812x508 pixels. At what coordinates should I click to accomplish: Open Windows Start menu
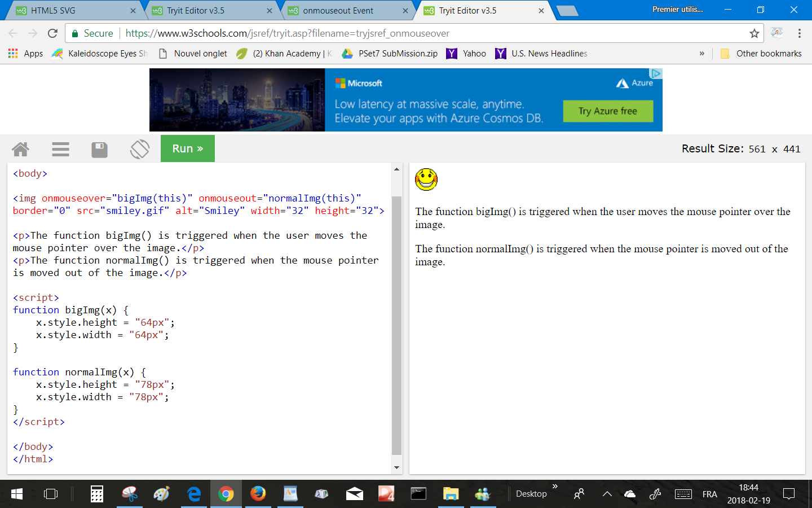17,494
